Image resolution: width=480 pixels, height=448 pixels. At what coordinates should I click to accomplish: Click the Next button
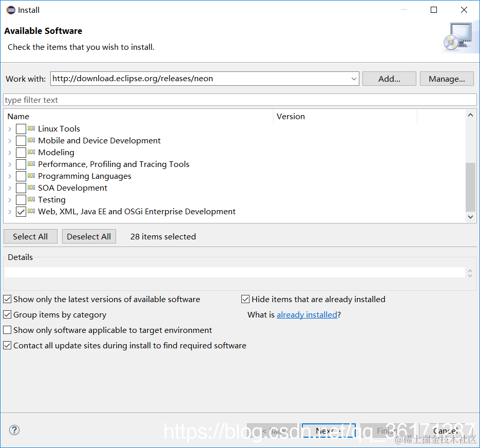[329, 431]
